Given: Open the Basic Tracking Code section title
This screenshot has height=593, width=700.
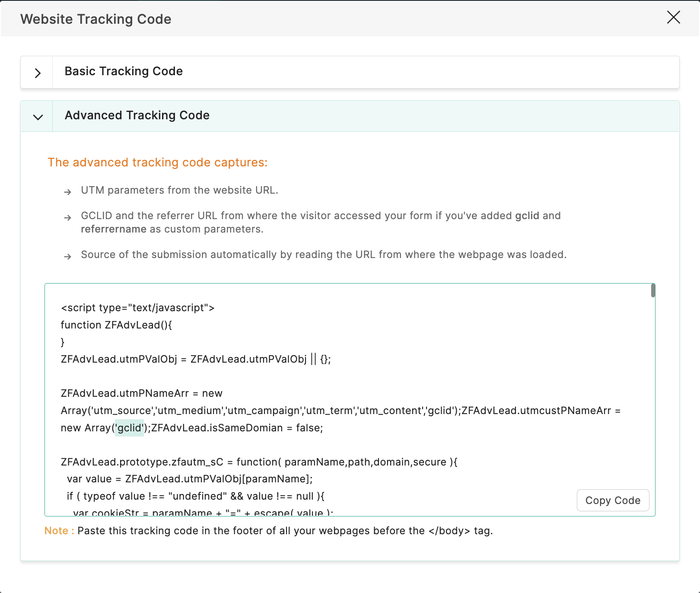Looking at the screenshot, I should tap(124, 71).
